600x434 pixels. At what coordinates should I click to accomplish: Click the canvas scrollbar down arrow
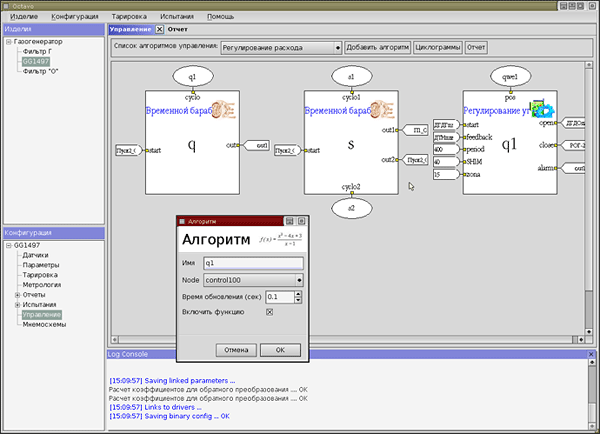coord(589,332)
